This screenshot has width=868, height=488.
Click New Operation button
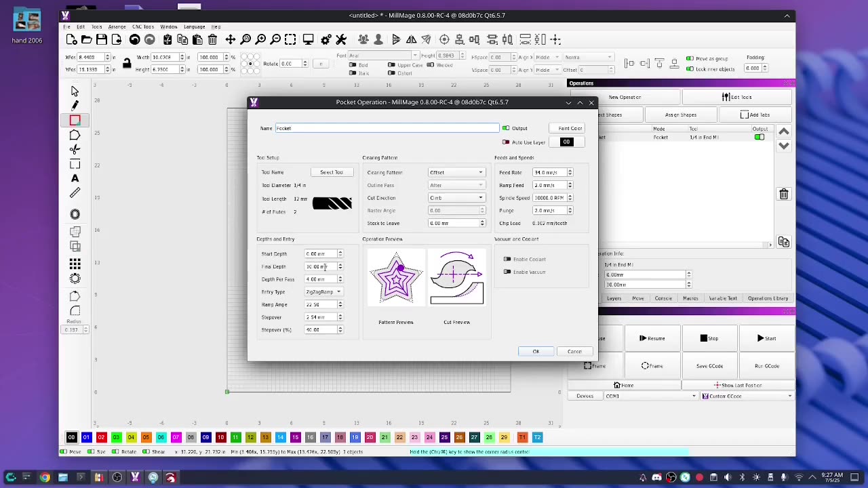click(x=625, y=97)
